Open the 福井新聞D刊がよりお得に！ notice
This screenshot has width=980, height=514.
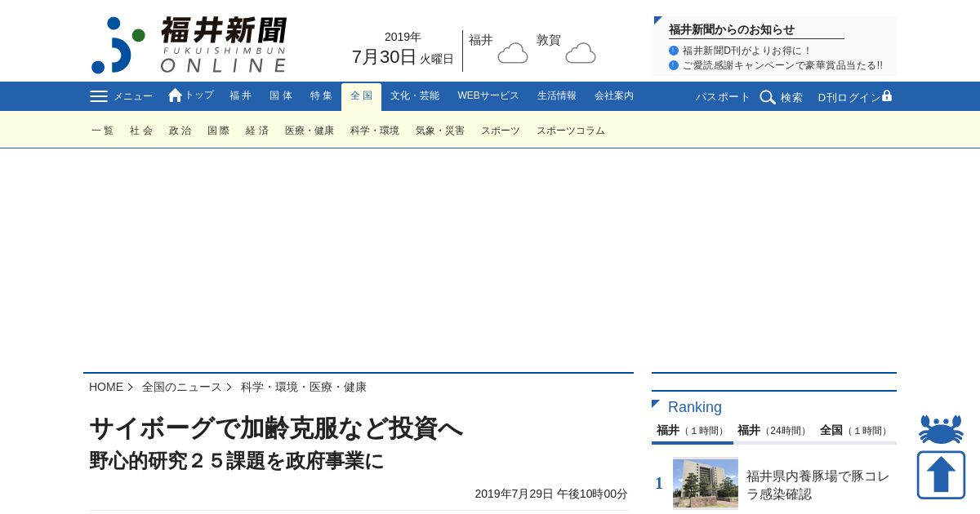pyautogui.click(x=747, y=51)
